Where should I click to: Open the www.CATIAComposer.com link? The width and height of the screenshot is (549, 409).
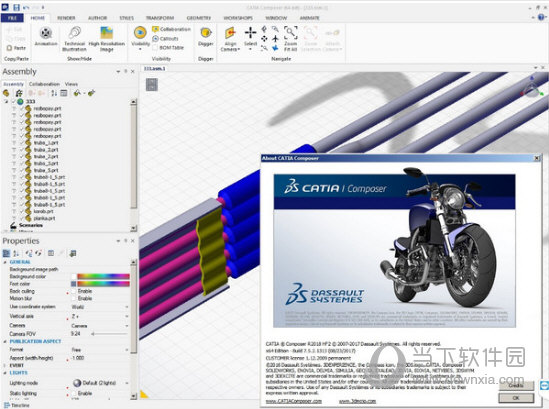pyautogui.click(x=293, y=401)
